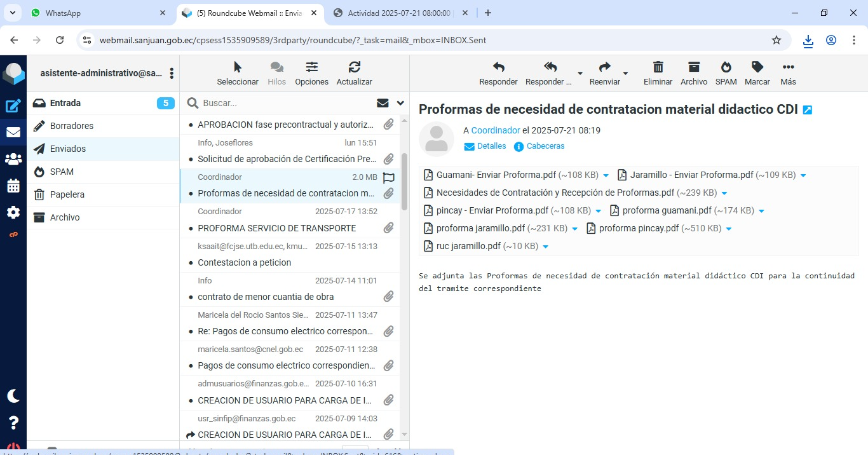This screenshot has height=455, width=868.
Task: Open message in new window icon beside subject
Action: point(808,110)
